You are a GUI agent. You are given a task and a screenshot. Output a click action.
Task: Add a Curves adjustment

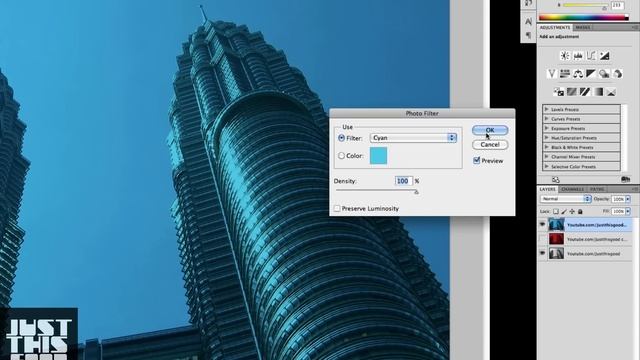(591, 56)
